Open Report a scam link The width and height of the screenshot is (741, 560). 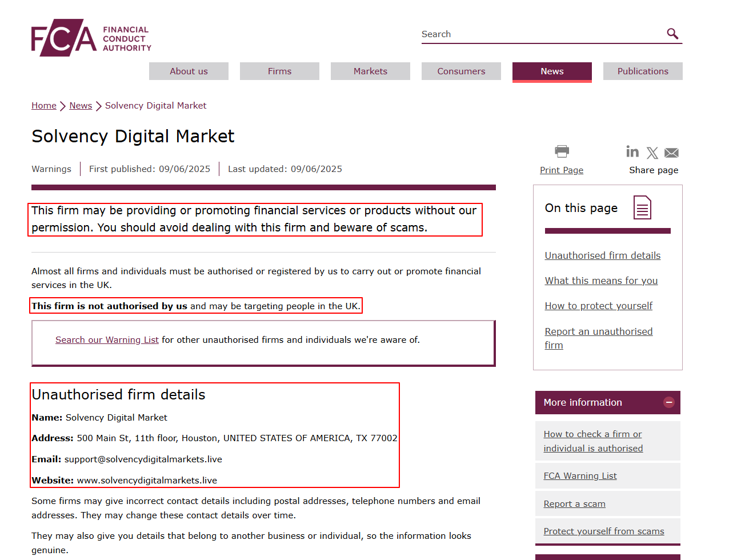(574, 504)
